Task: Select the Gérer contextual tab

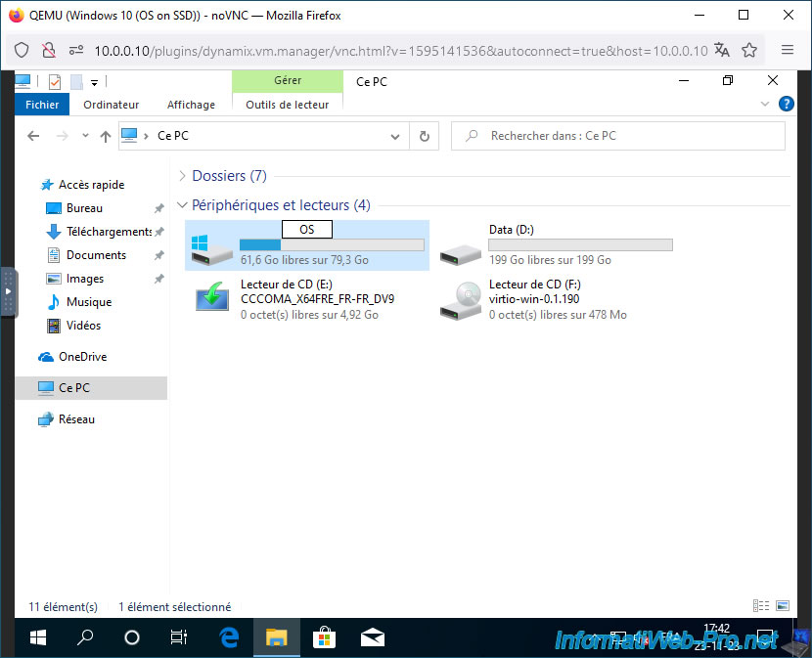Action: click(x=288, y=81)
